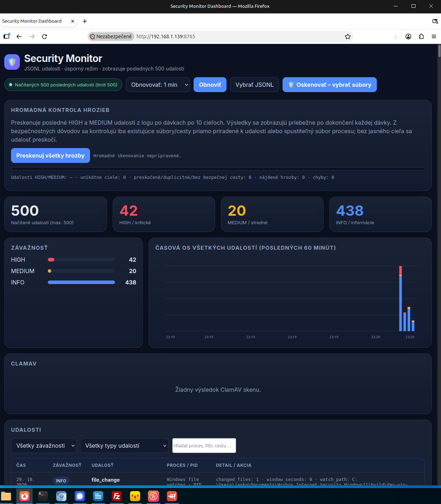This screenshot has height=504, width=441.
Task: Open a new browser tab
Action: (85, 21)
